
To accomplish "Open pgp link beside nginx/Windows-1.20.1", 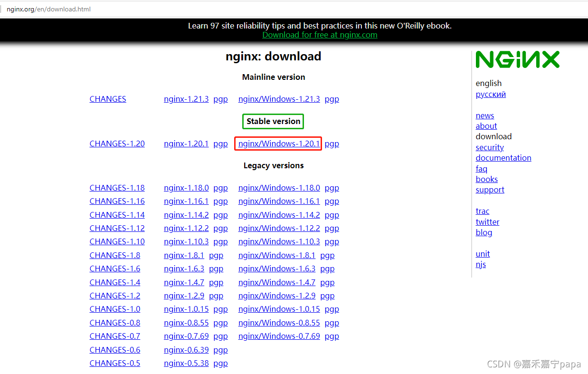I will coord(332,144).
